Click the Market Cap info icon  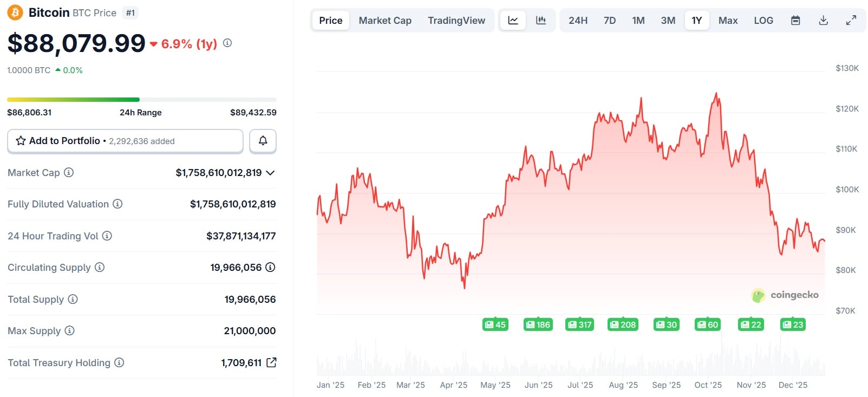tap(69, 173)
